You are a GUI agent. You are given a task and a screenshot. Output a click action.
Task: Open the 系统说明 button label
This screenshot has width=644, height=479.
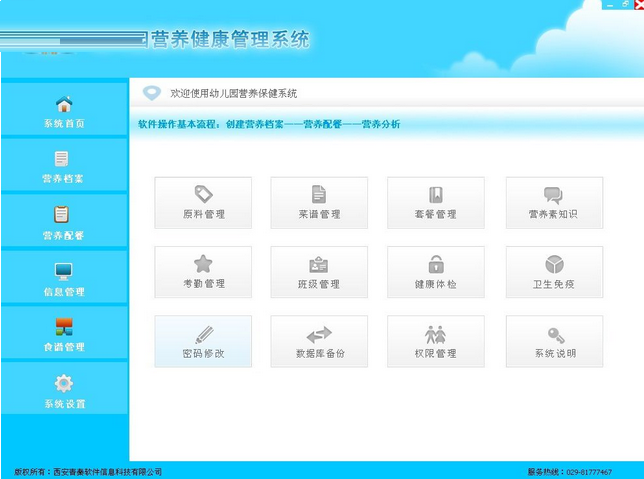[555, 353]
